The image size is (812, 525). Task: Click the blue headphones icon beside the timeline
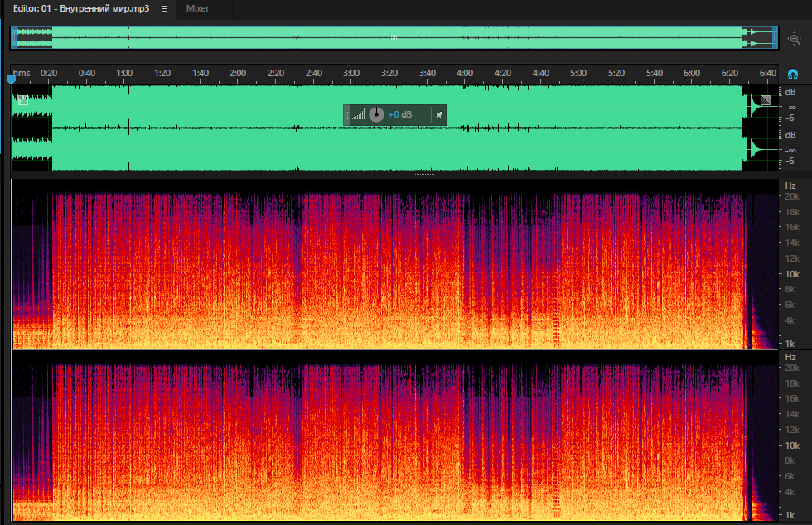pos(793,74)
